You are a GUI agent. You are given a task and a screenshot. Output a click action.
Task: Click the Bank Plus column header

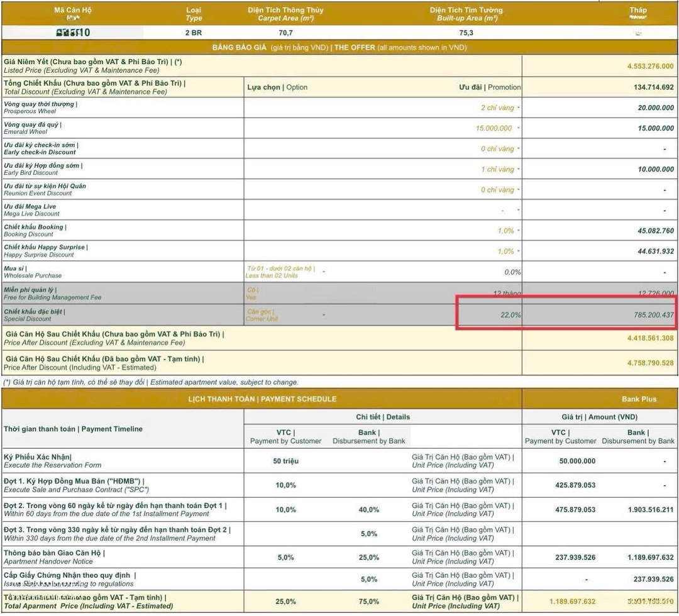tap(638, 399)
